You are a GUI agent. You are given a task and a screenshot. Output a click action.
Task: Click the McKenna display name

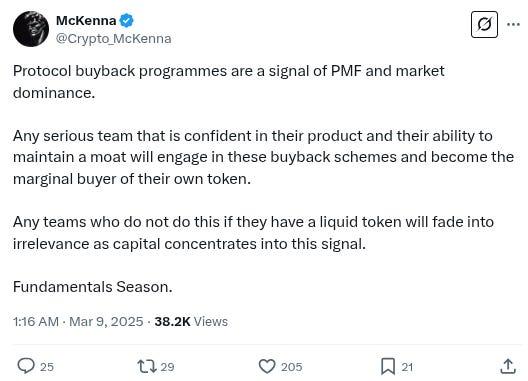(86, 21)
